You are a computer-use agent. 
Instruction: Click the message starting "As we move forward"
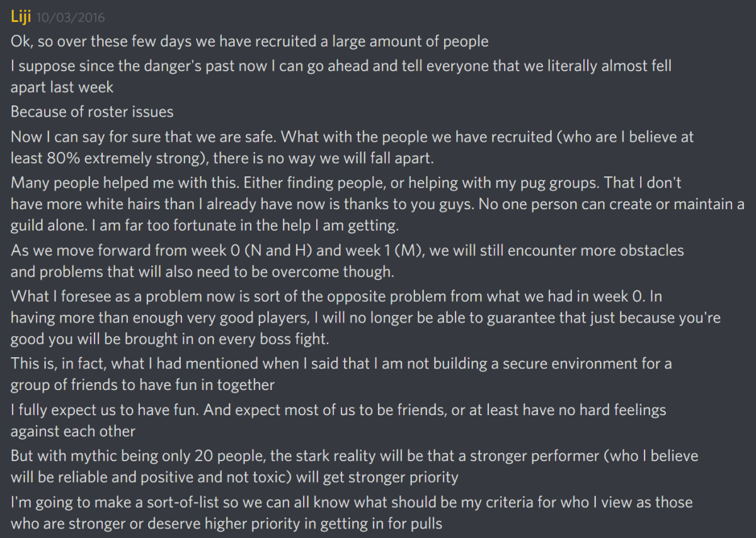pyautogui.click(x=346, y=250)
